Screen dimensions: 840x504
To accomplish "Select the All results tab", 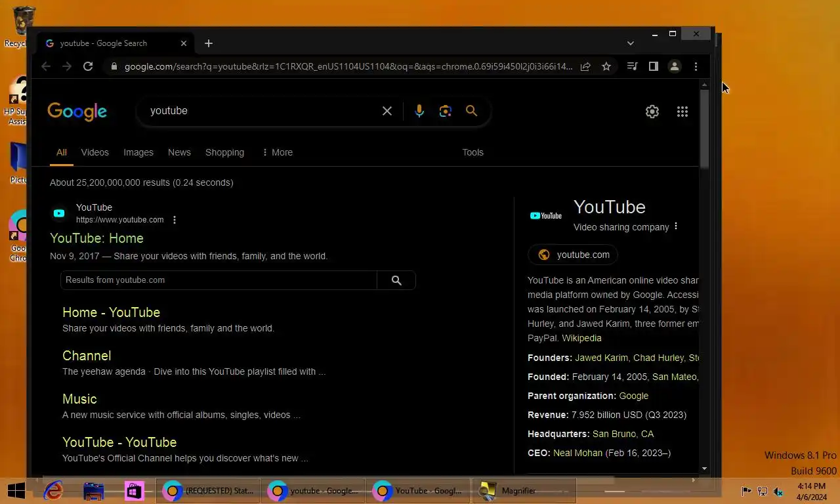I will click(62, 152).
